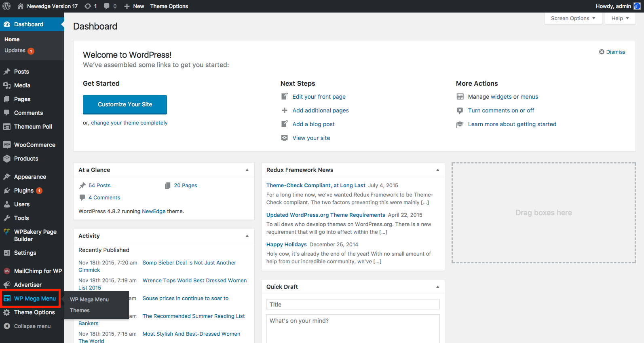
Task: Click the What's on your mind textarea
Action: click(x=353, y=329)
